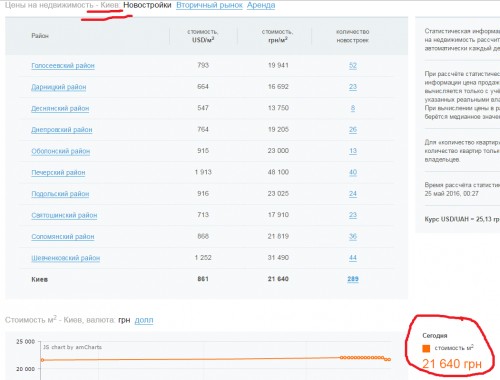500x380 pixels.
Task: Click the first data point on chart line
Action: click(42, 360)
